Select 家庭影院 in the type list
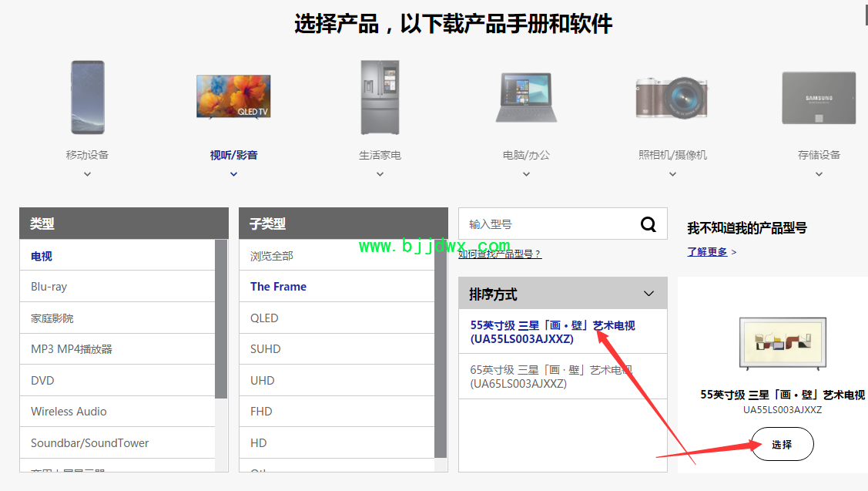868x491 pixels. click(x=117, y=318)
